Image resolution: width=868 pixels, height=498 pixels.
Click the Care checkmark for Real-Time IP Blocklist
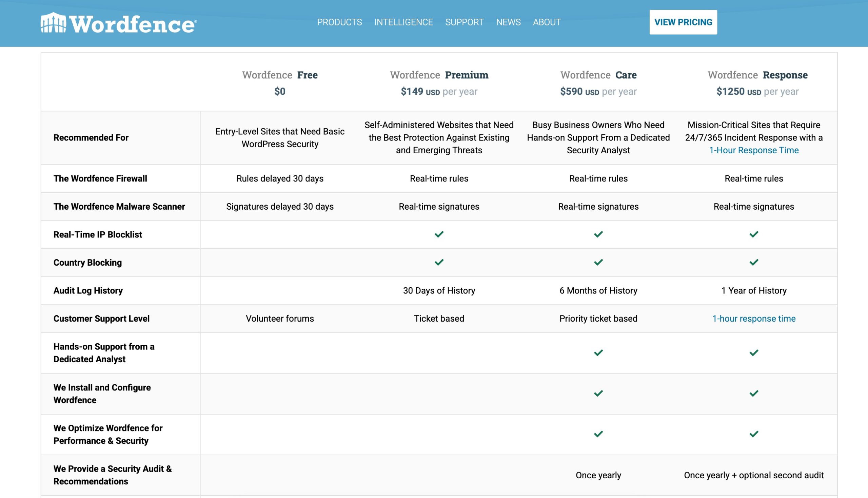(x=598, y=234)
